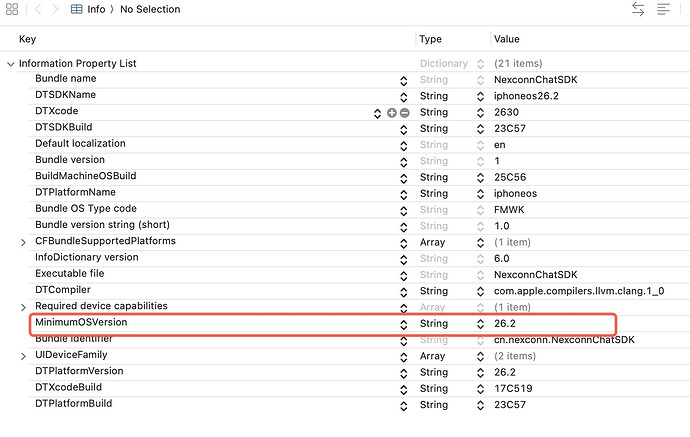Go forward with the right chevron
This screenshot has width=690, height=437.
pyautogui.click(x=54, y=10)
